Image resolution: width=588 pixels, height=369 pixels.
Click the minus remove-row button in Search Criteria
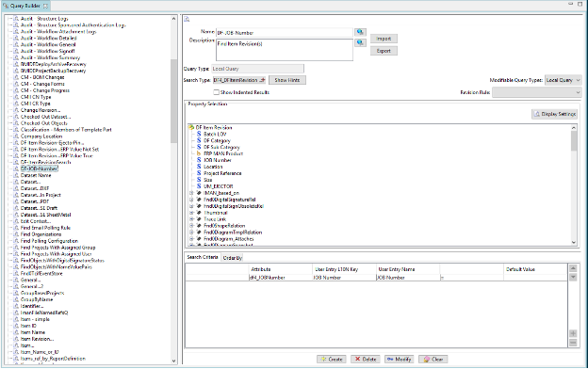pos(573,343)
